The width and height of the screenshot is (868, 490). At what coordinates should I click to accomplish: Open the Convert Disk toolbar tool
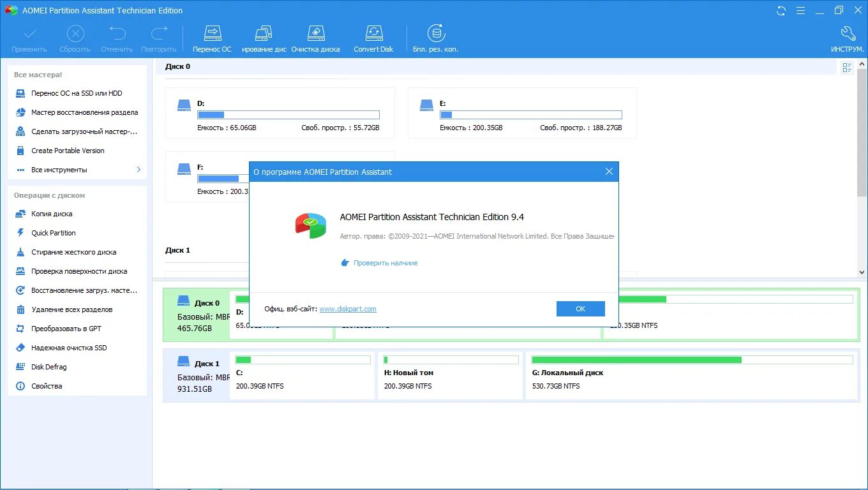(x=373, y=38)
